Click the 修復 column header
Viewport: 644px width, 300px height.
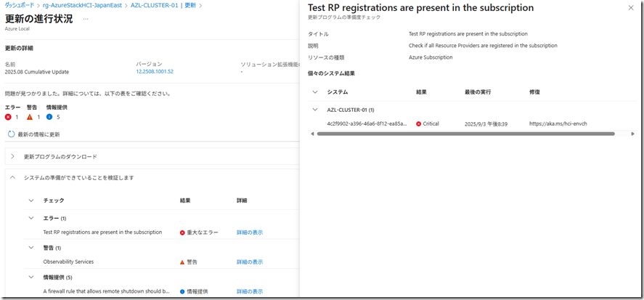pyautogui.click(x=535, y=92)
